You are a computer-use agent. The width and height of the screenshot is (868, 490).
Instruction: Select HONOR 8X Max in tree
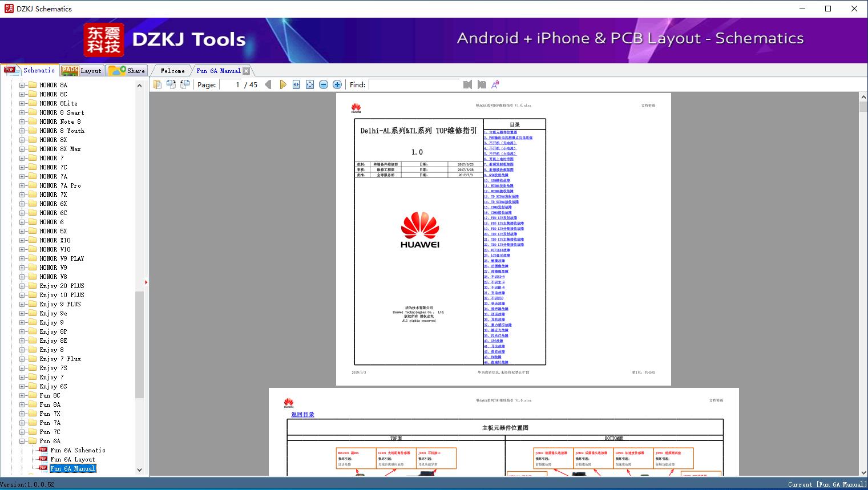[60, 149]
